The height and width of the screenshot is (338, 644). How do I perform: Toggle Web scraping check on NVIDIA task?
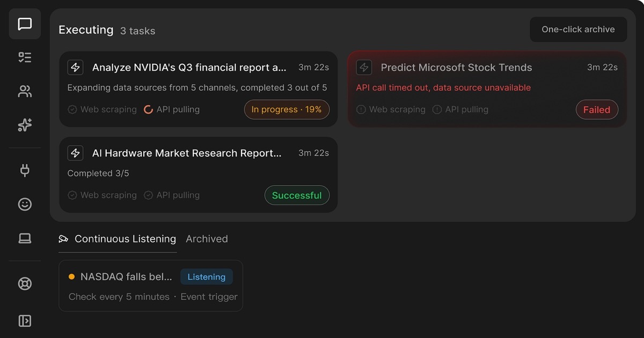(72, 109)
